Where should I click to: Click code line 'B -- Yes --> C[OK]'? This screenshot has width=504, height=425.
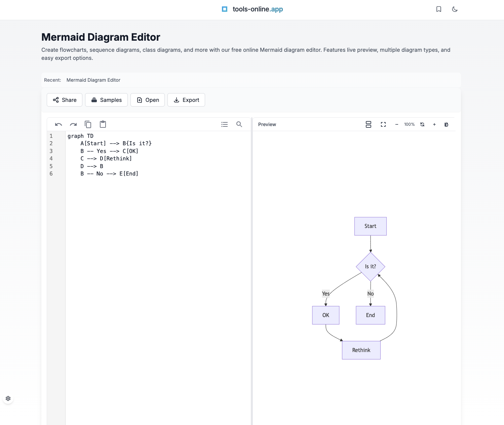click(109, 151)
